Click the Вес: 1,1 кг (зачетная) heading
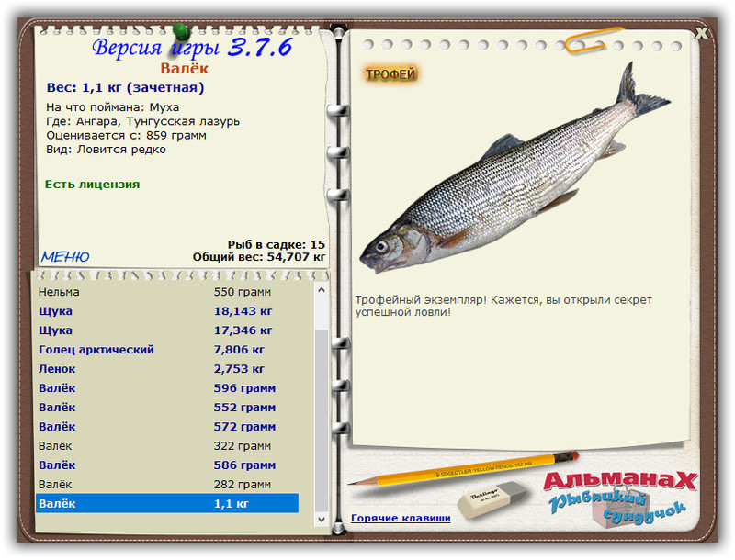 [125, 87]
